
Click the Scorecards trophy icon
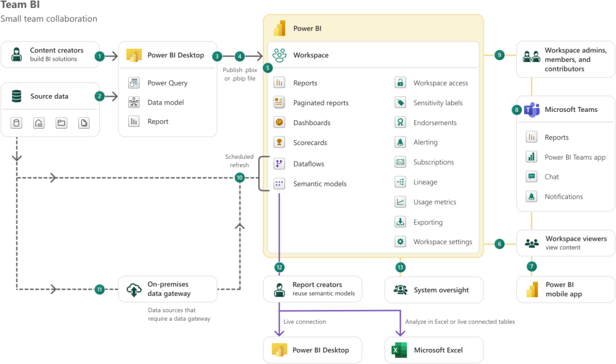point(279,143)
